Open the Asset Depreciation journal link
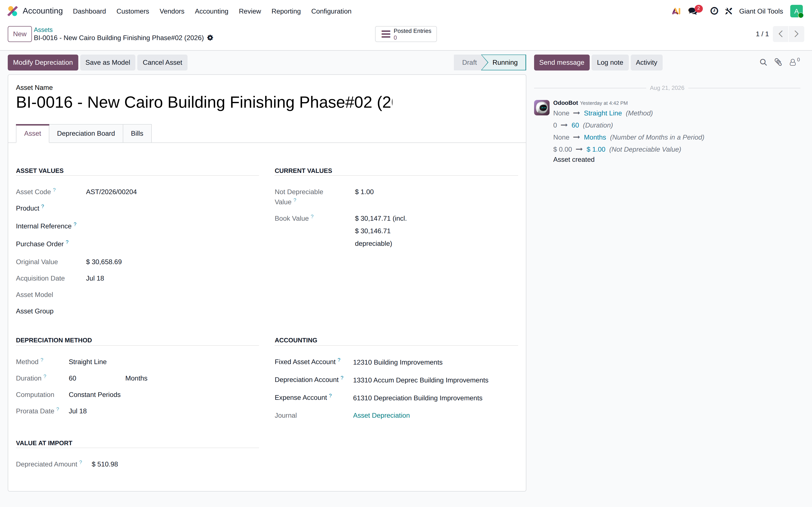 click(381, 415)
